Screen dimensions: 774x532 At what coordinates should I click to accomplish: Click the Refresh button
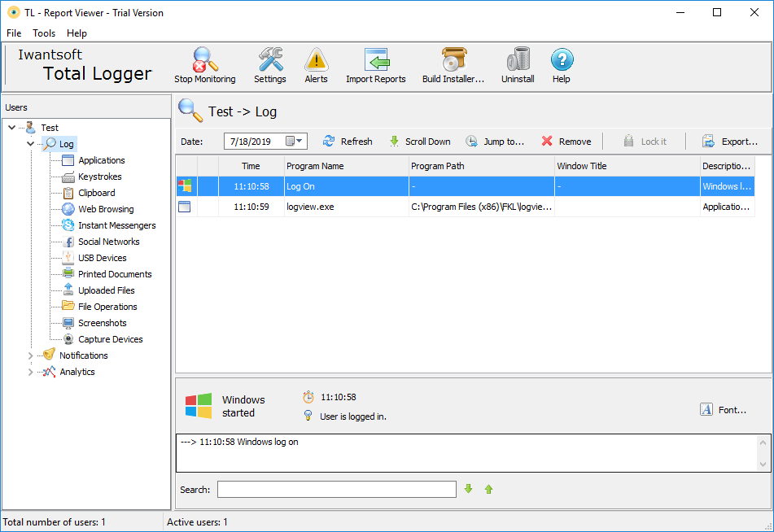click(x=348, y=142)
